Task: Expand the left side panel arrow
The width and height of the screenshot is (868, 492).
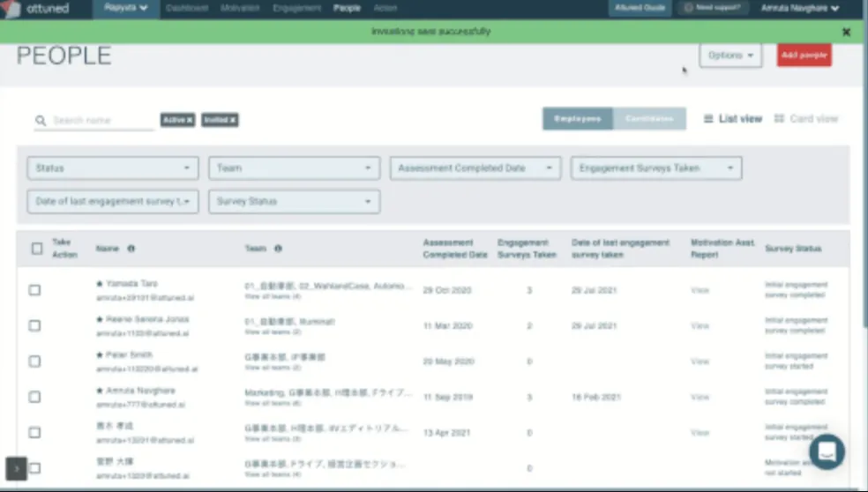Action: click(x=17, y=467)
